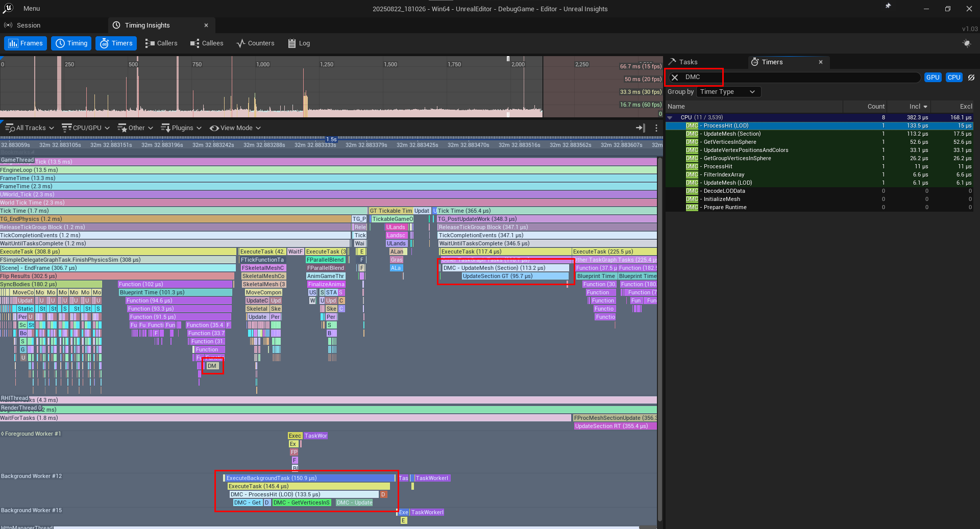This screenshot has height=529, width=980.
Task: Open the timing view more-options menu
Action: 656,128
